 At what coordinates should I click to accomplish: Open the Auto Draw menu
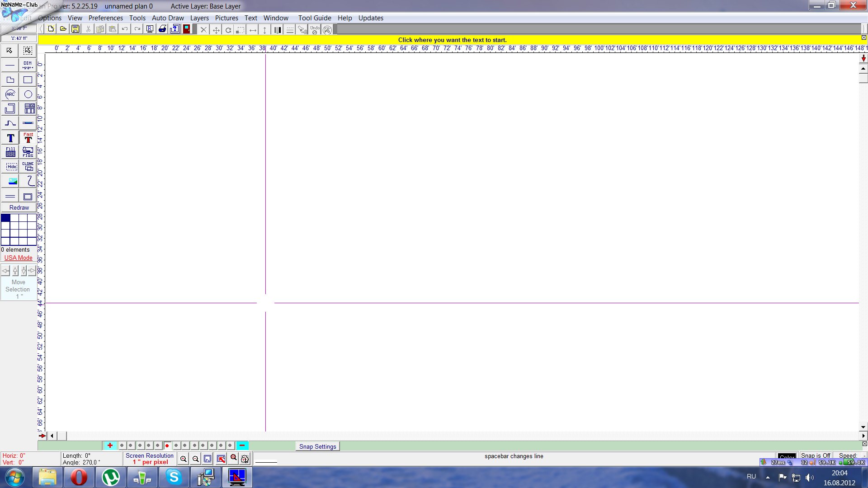point(168,18)
